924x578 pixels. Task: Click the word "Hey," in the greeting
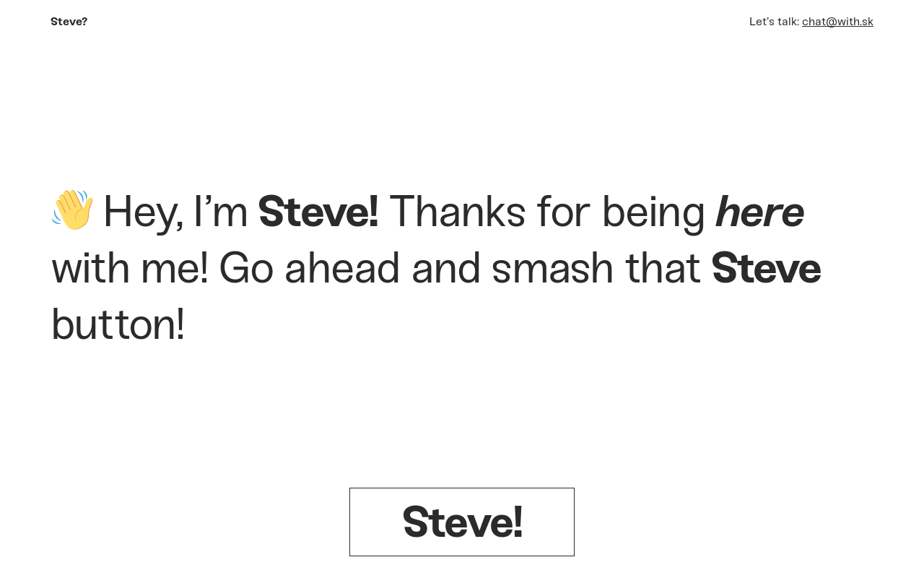pyautogui.click(x=143, y=212)
